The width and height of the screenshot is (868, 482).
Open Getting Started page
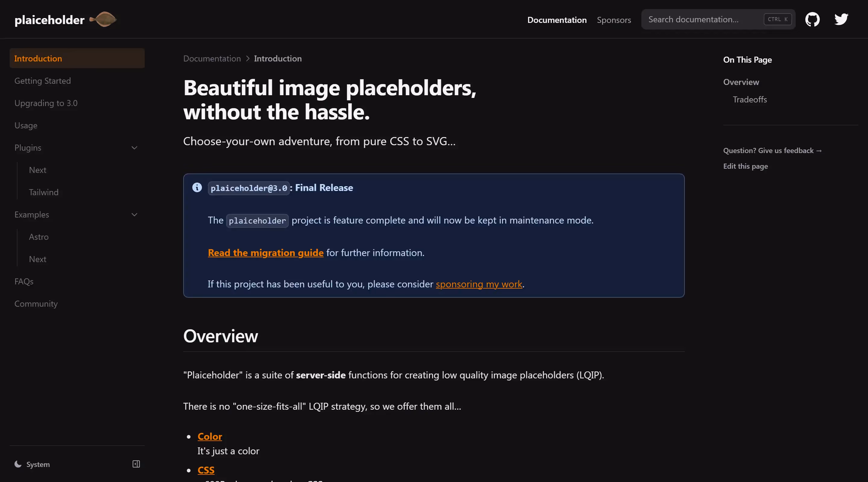43,81
